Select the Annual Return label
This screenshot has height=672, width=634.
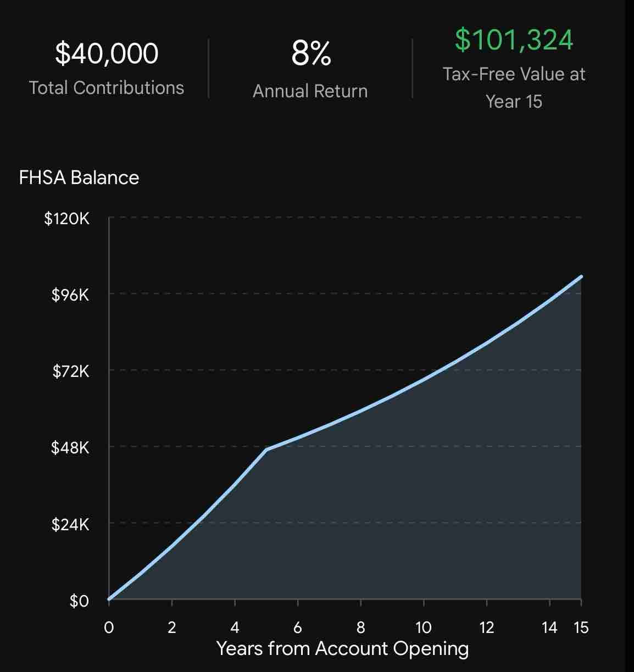click(310, 91)
